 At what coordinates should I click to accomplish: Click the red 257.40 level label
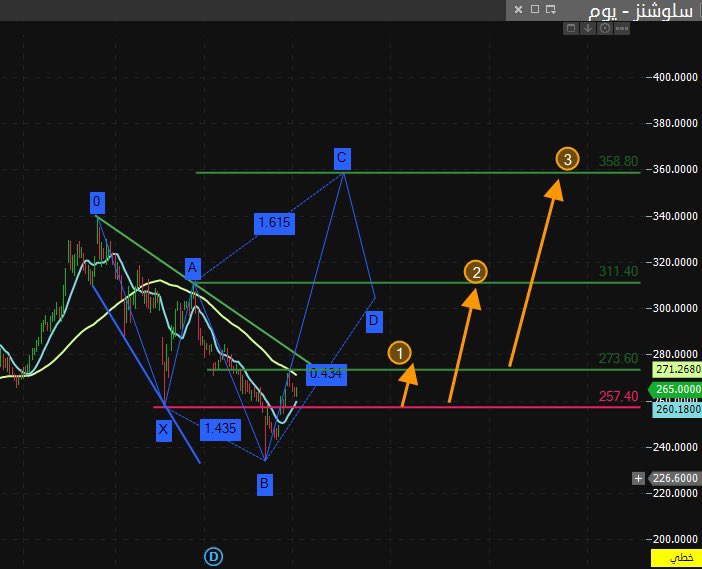[619, 396]
